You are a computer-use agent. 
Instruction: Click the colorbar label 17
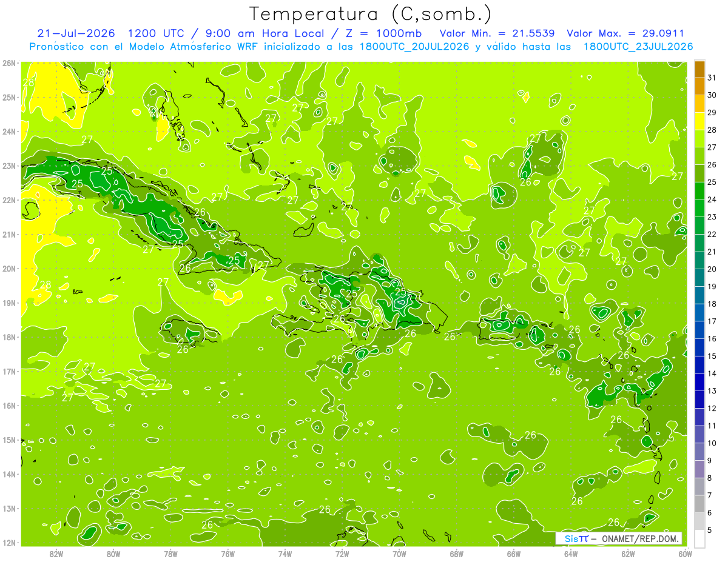tap(712, 321)
